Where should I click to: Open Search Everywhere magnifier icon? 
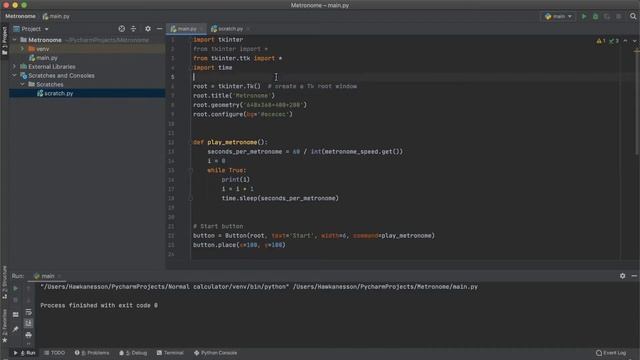[633, 16]
